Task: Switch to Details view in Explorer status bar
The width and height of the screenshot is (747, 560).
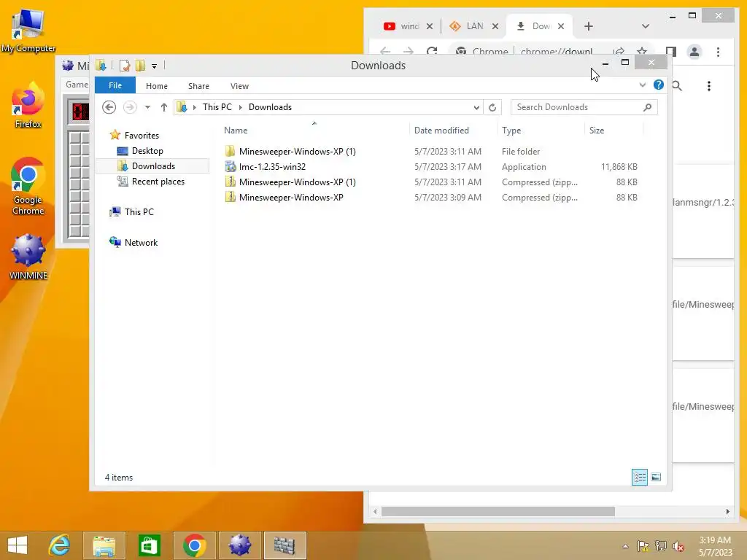Action: 639,477
